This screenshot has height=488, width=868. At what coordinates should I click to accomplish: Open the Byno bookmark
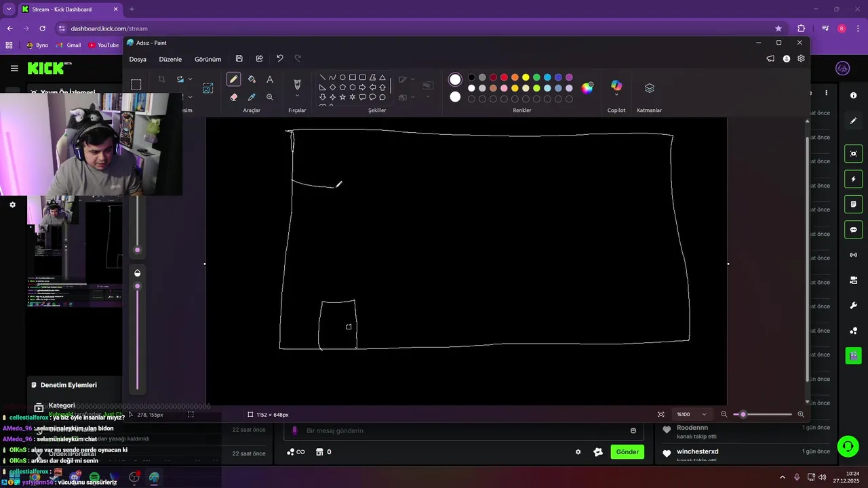pyautogui.click(x=37, y=45)
